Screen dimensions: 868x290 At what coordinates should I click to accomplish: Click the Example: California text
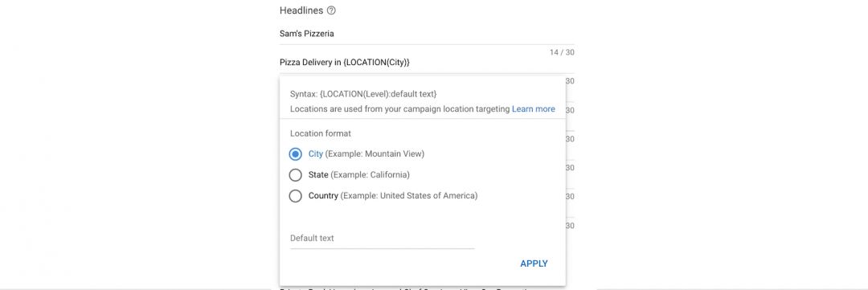371,175
